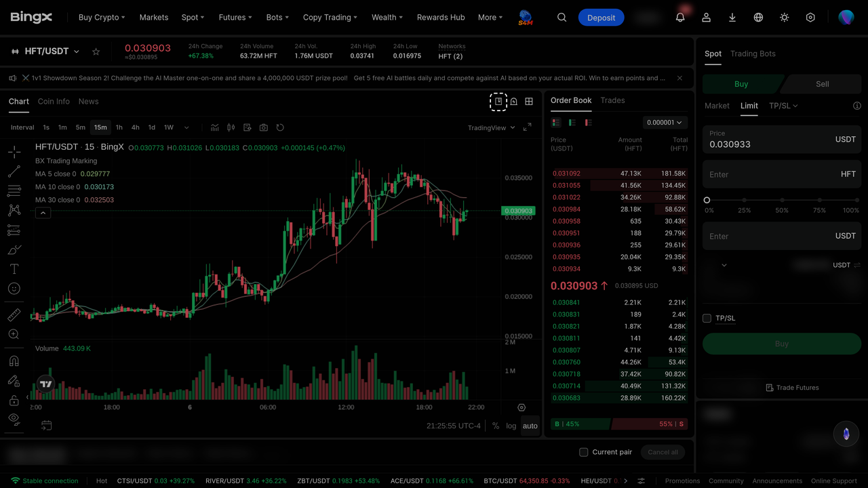Viewport: 868px width, 488px height.
Task: Open the chart indicators icon
Action: [x=215, y=127]
